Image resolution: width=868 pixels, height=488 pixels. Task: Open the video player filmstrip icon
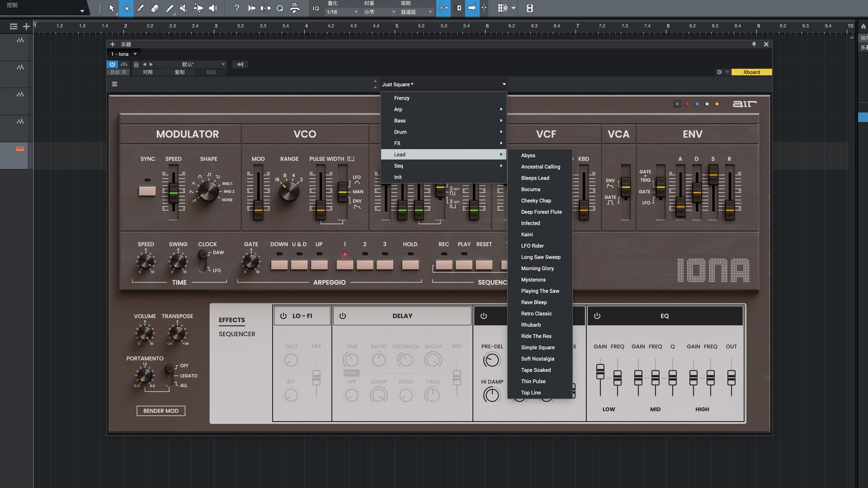[530, 8]
